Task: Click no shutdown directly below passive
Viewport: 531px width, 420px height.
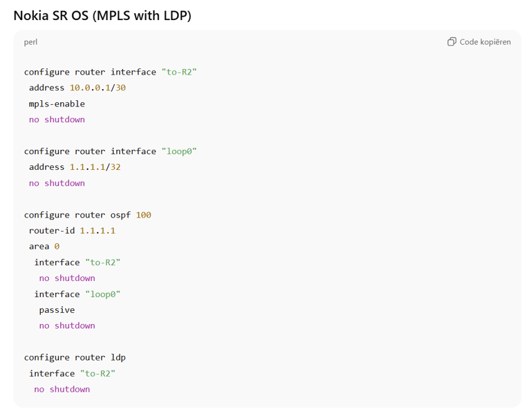Action: (x=67, y=326)
